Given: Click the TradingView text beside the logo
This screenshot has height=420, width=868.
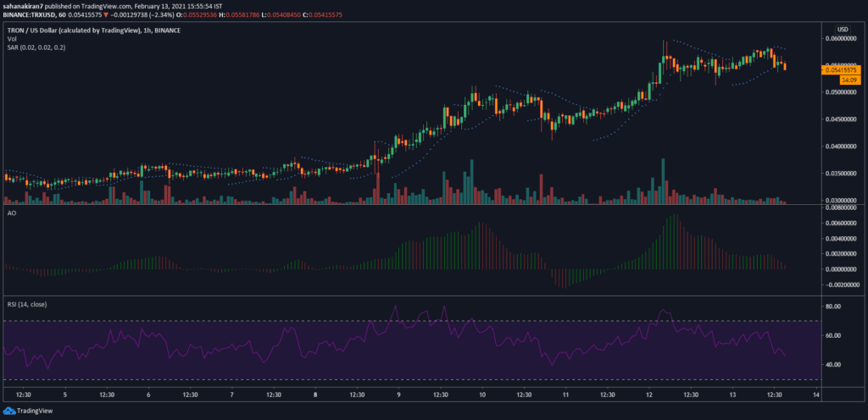Looking at the screenshot, I should [39, 409].
